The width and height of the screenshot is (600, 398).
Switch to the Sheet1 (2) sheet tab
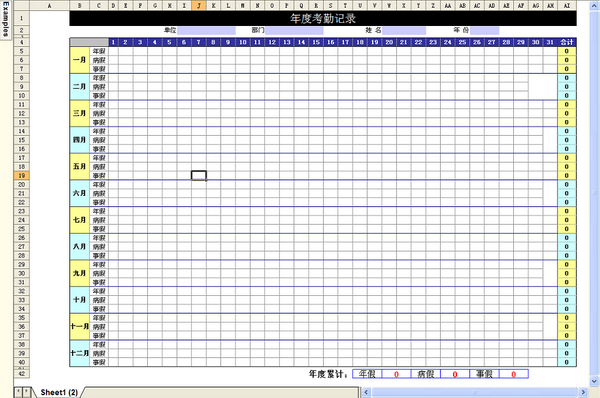pyautogui.click(x=59, y=392)
